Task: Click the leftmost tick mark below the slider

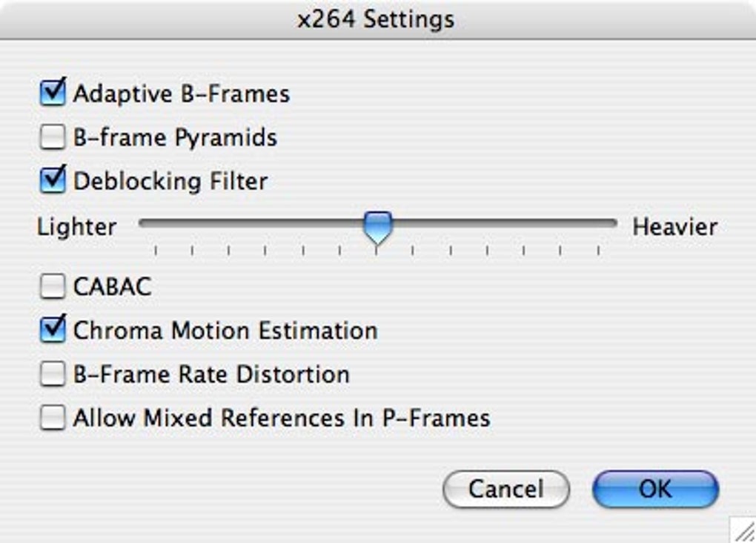Action: [x=155, y=251]
